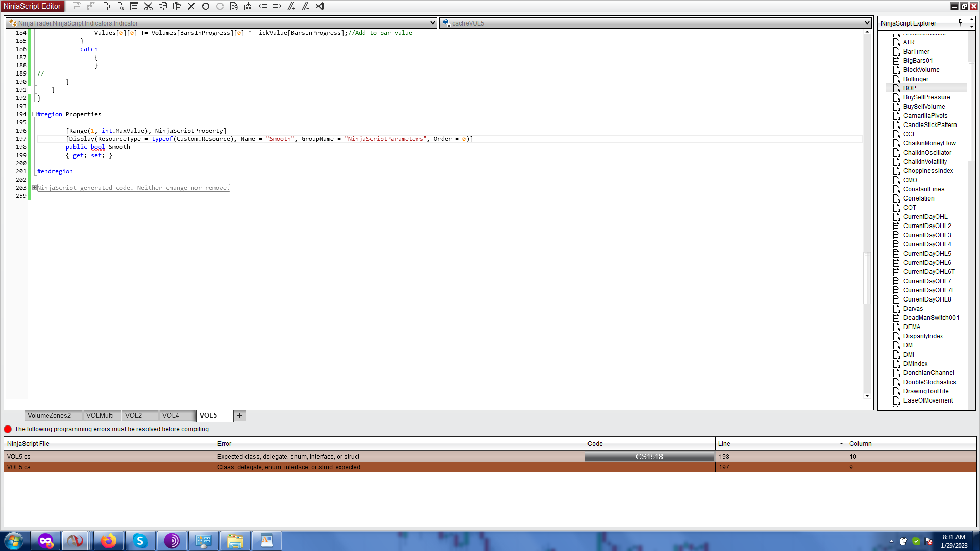This screenshot has width=980, height=551.
Task: Switch to the VOLMulti tab
Action: click(x=100, y=415)
